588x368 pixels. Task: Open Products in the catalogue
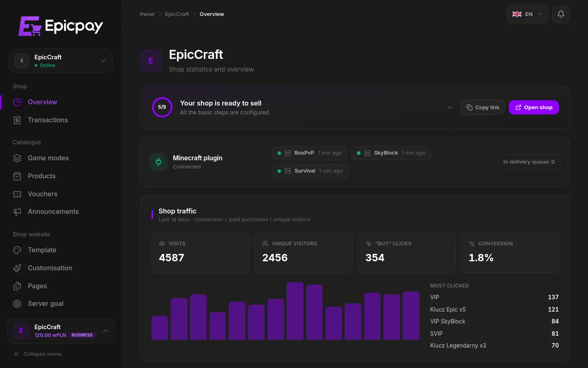61,176
